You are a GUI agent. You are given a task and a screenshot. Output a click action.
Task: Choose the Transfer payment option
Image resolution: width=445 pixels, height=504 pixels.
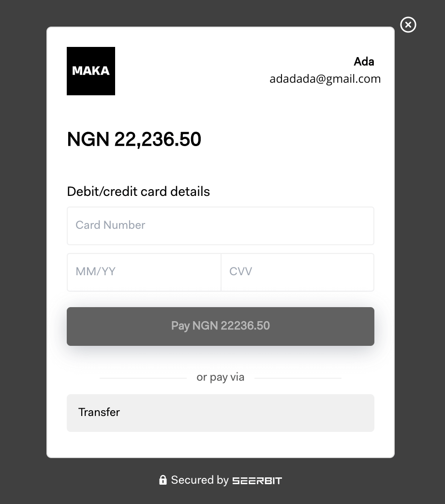tap(221, 413)
